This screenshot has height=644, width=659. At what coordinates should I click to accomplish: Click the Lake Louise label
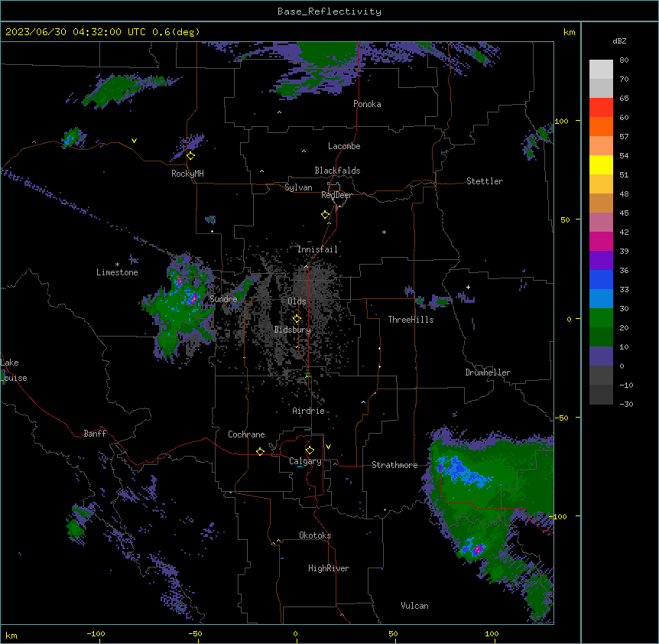point(14,370)
